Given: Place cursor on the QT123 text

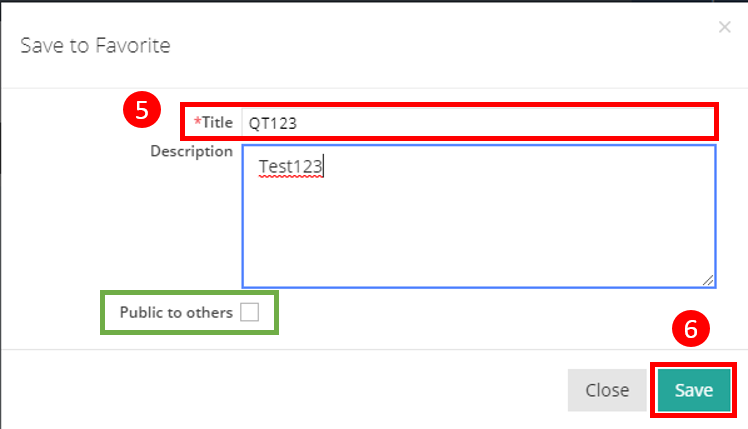Looking at the screenshot, I should point(273,123).
